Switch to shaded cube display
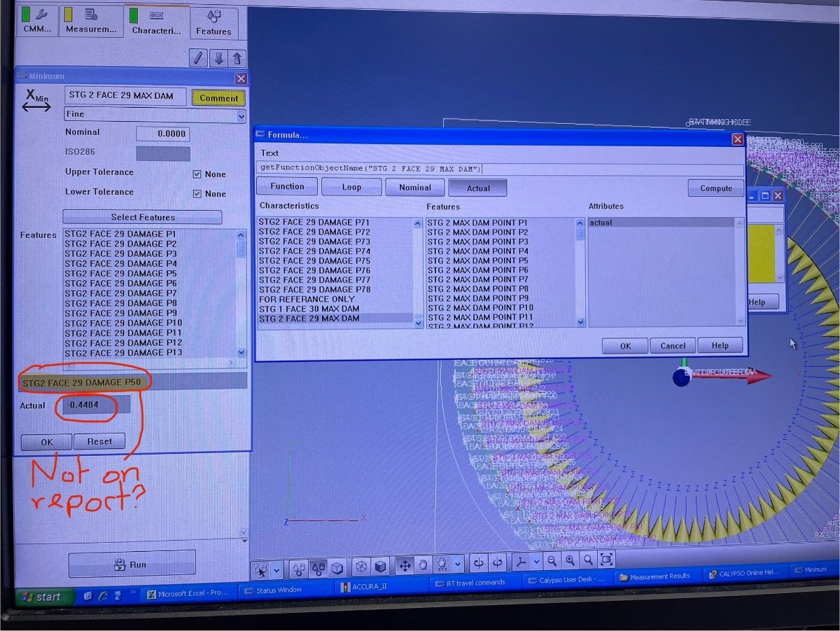This screenshot has width=840, height=631. coord(380,565)
